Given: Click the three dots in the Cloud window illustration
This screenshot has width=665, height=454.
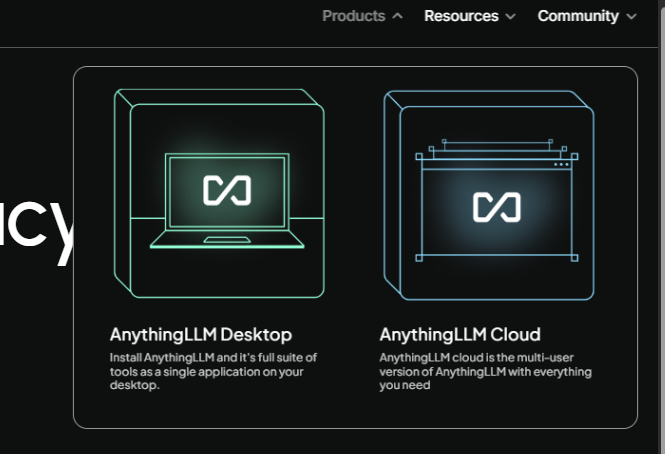Looking at the screenshot, I should tap(561, 164).
